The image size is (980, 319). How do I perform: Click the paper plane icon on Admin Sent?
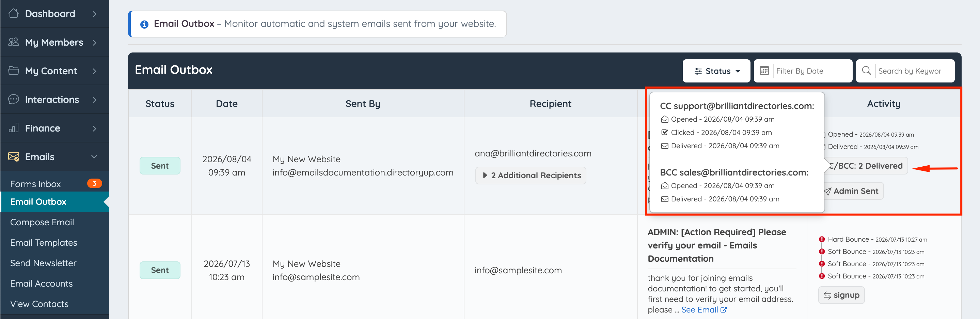click(x=827, y=192)
